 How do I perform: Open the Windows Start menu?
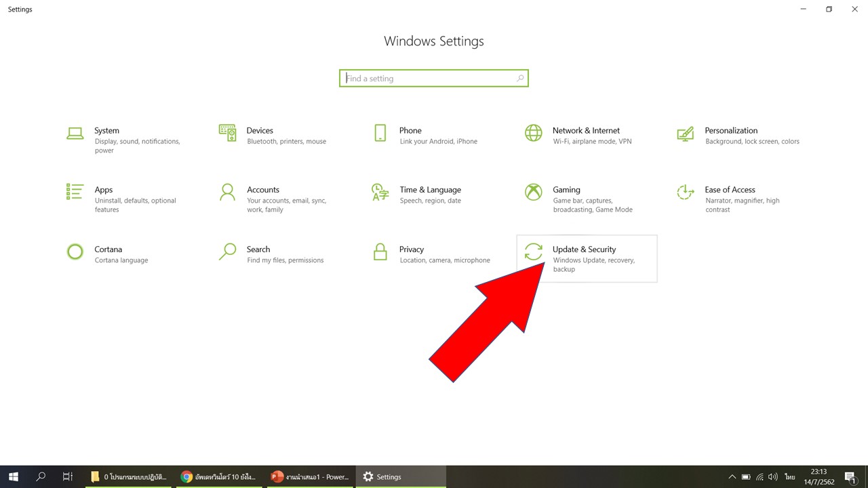click(14, 476)
